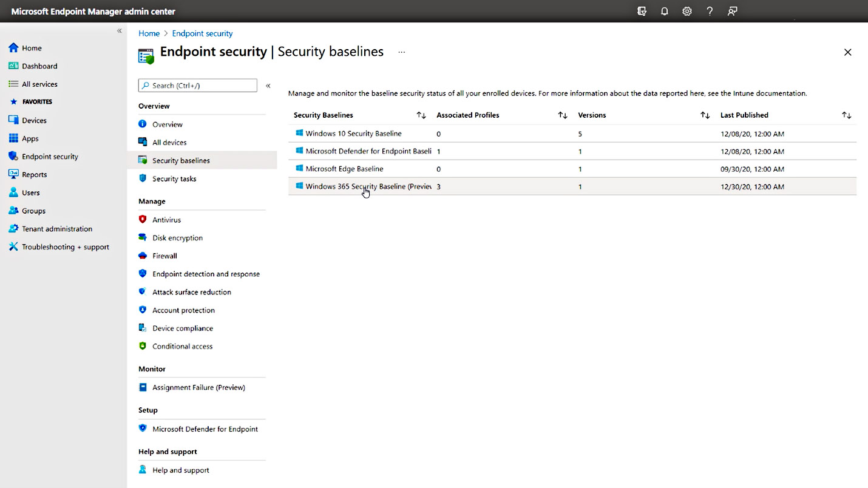Click Microsoft Endpoint Manager admin center title
The width and height of the screenshot is (868, 488).
click(93, 12)
